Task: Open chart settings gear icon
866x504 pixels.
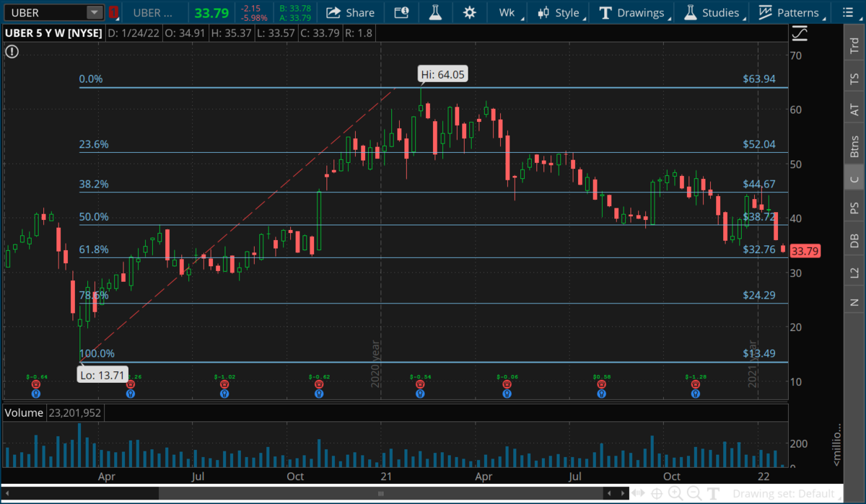Action: 469,12
